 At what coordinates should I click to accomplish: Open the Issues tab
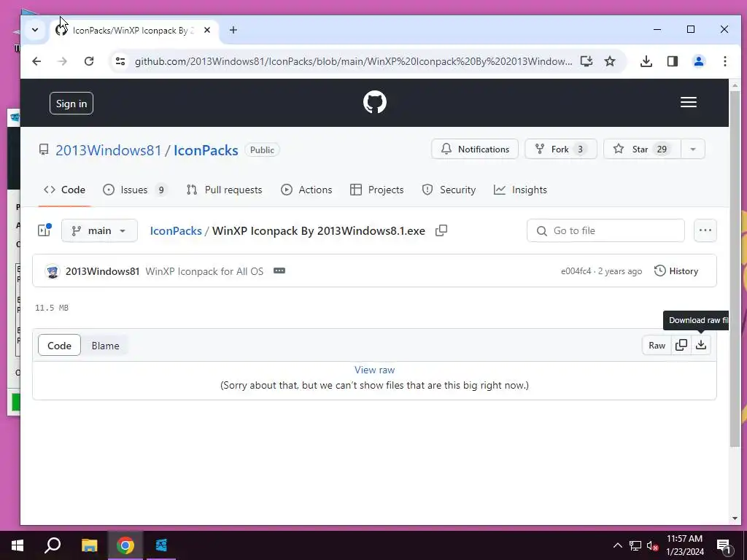click(135, 190)
